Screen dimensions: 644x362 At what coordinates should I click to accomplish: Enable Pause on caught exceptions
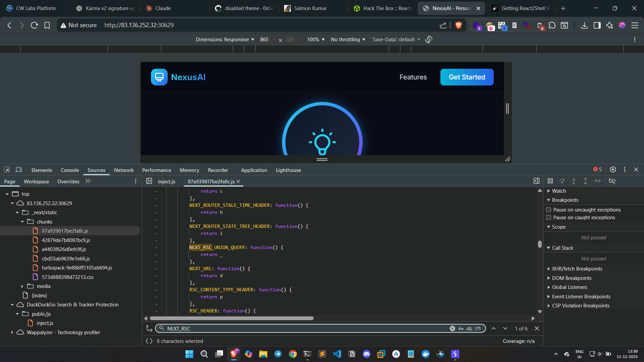point(549,218)
